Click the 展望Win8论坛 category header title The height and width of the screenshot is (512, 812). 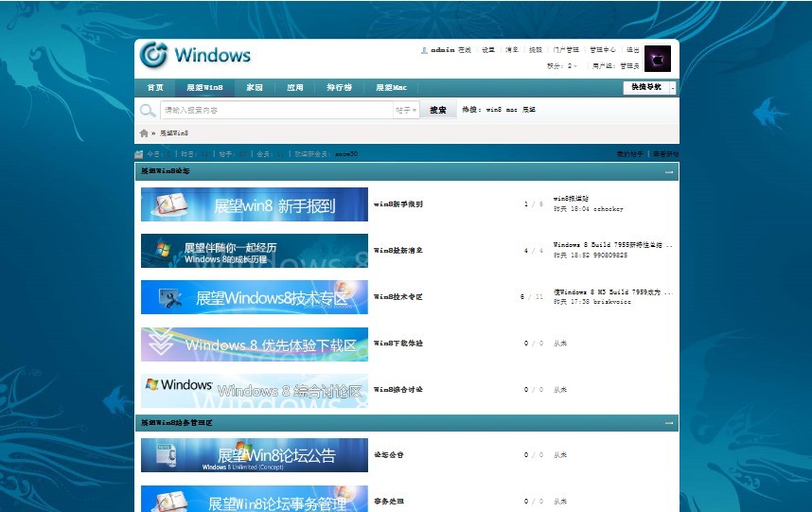pyautogui.click(x=166, y=171)
